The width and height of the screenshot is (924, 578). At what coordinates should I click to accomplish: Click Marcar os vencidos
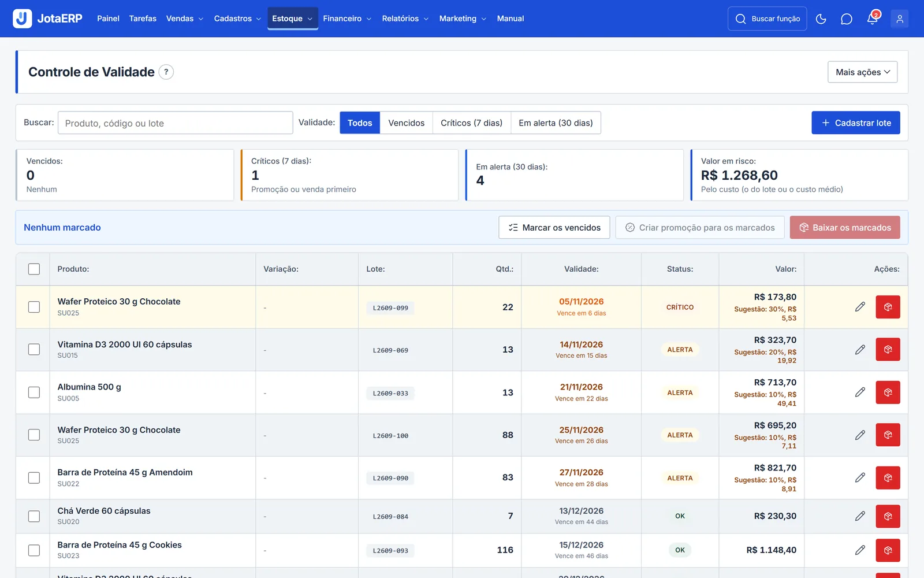click(x=554, y=228)
